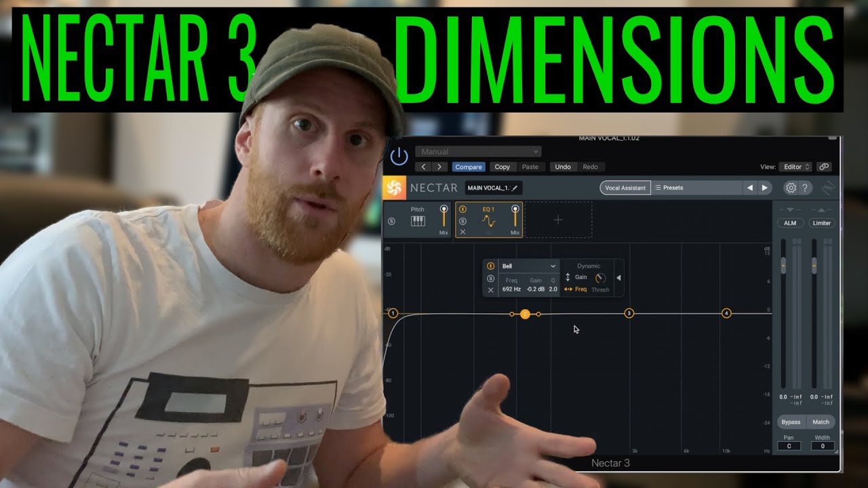This screenshot has width=868, height=488.
Task: Click the input down-triangle indicator
Action: point(790,210)
